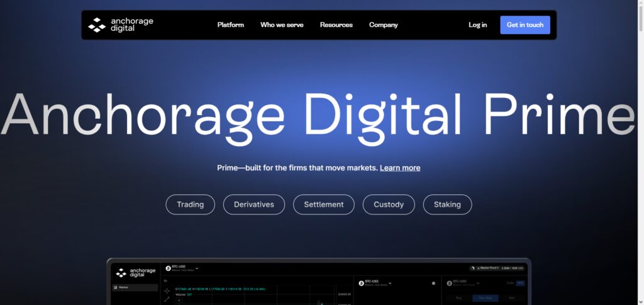Select the Settlement pill
Viewport: 644px width, 305px height.
coord(324,204)
